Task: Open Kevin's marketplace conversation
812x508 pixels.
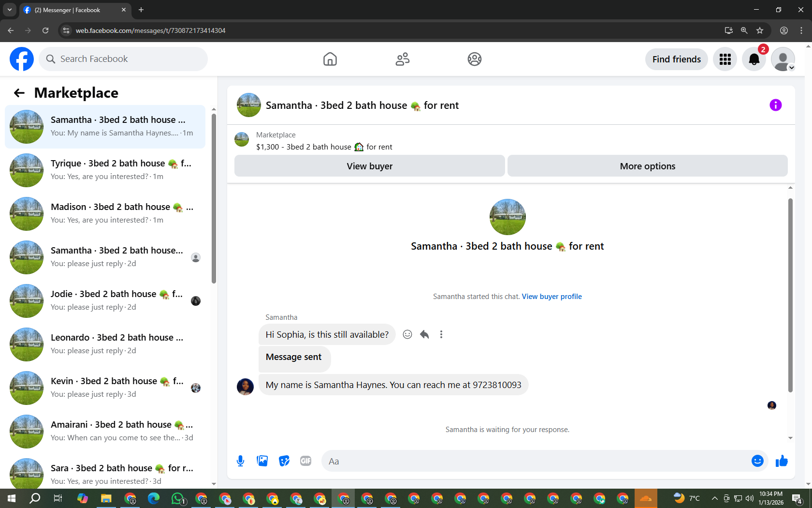Action: [x=105, y=388]
